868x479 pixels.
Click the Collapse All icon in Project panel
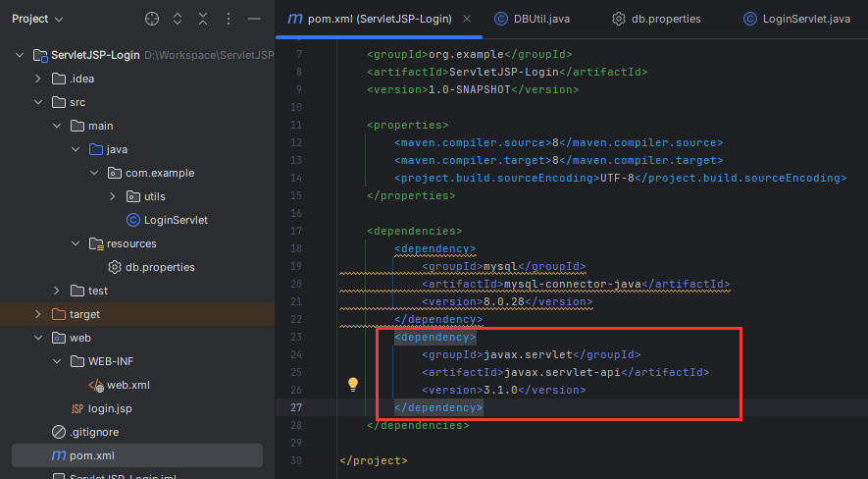coord(202,19)
